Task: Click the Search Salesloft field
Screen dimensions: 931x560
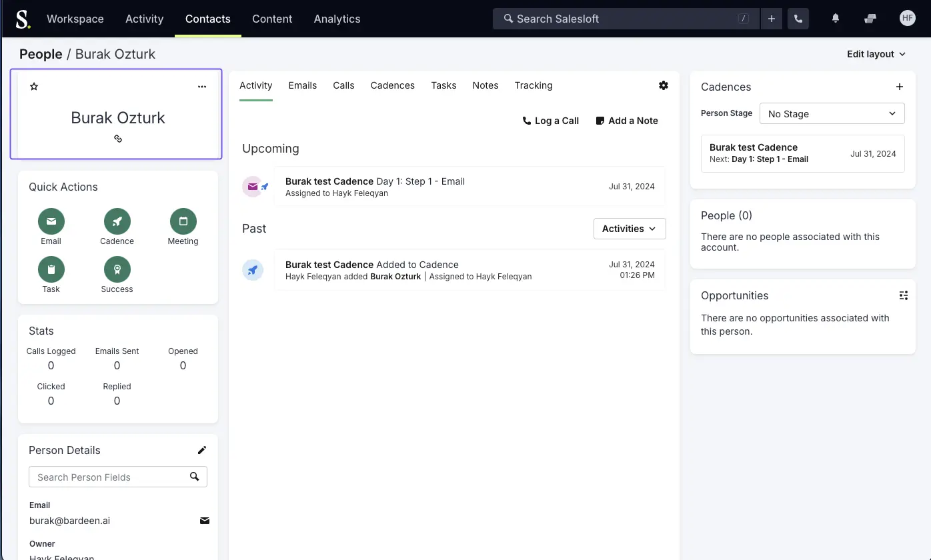Action: click(626, 19)
